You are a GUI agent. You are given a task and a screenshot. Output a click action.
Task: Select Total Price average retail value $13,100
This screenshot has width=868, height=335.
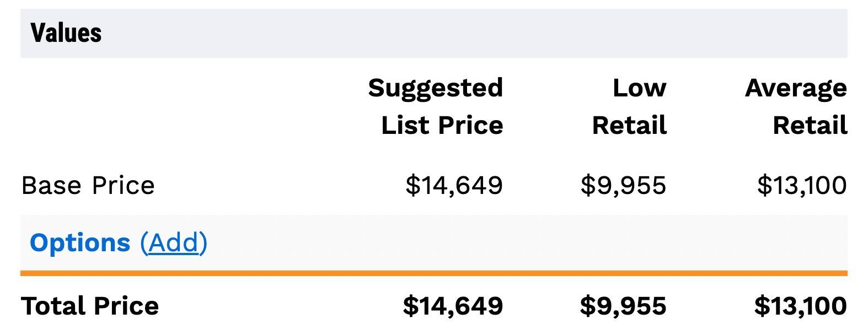[800, 306]
